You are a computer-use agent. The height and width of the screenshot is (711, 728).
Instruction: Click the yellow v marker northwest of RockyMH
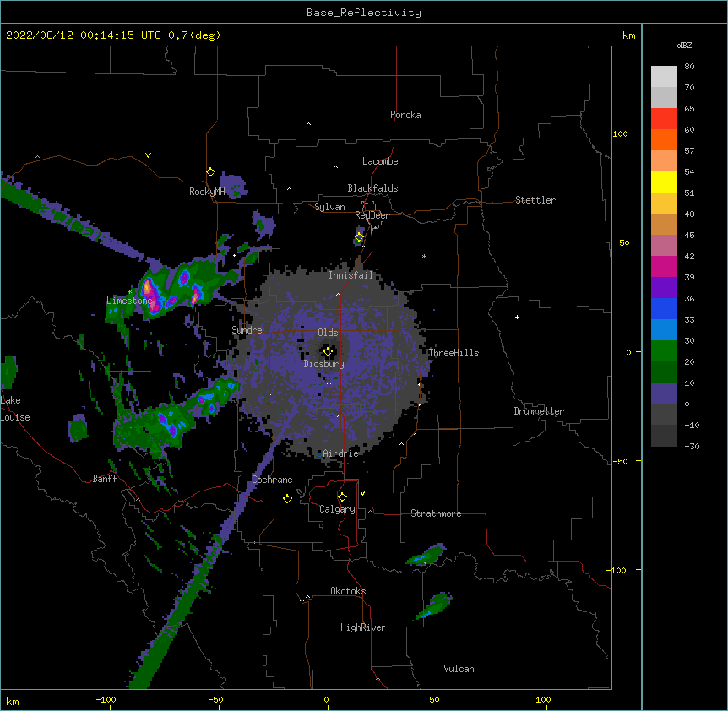(x=148, y=155)
